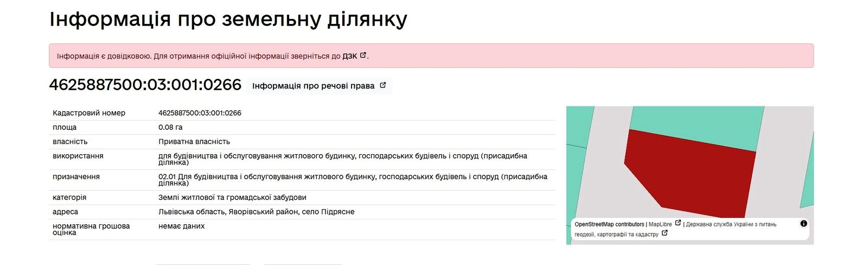The width and height of the screenshot is (868, 265).
Task: Click the cadastral number value in table
Action: click(200, 113)
